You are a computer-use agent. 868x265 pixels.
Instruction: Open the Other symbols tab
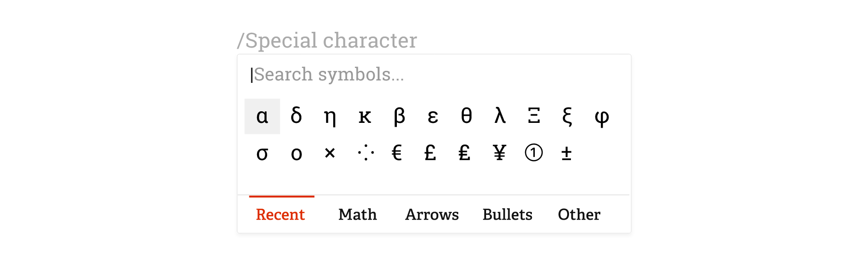(579, 214)
